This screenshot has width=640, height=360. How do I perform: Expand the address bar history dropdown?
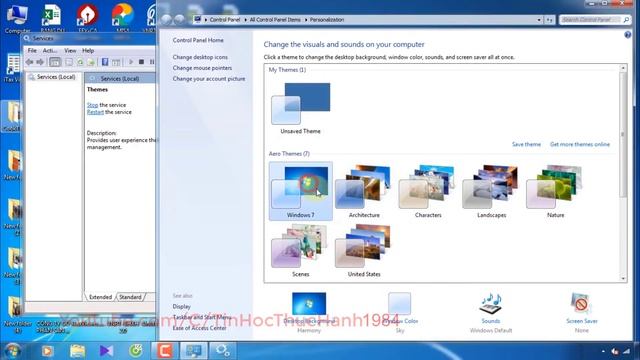(539, 20)
